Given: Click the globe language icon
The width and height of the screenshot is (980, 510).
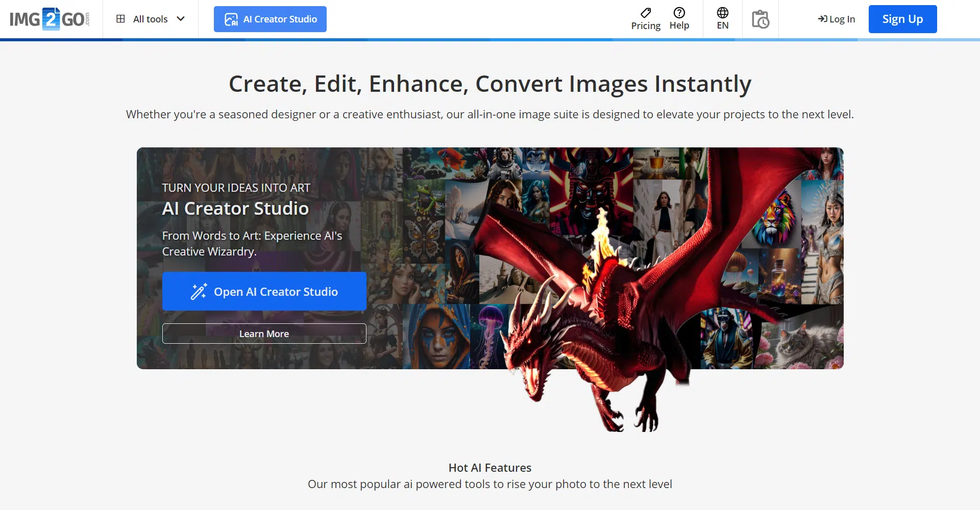Looking at the screenshot, I should click(x=722, y=13).
